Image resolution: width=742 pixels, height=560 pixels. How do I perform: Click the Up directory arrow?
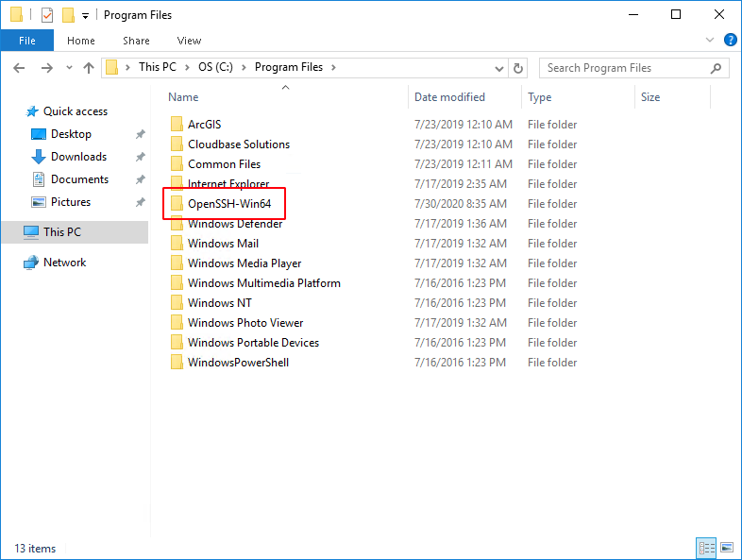coord(89,68)
